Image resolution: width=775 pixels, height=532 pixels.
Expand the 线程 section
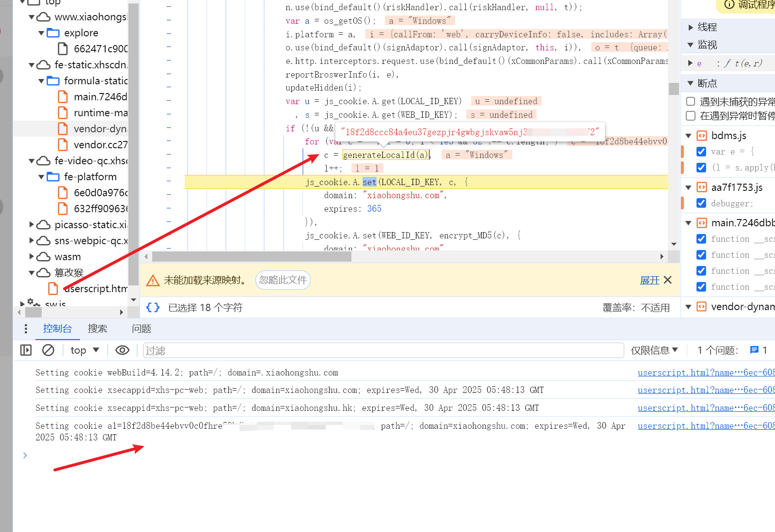[x=691, y=28]
